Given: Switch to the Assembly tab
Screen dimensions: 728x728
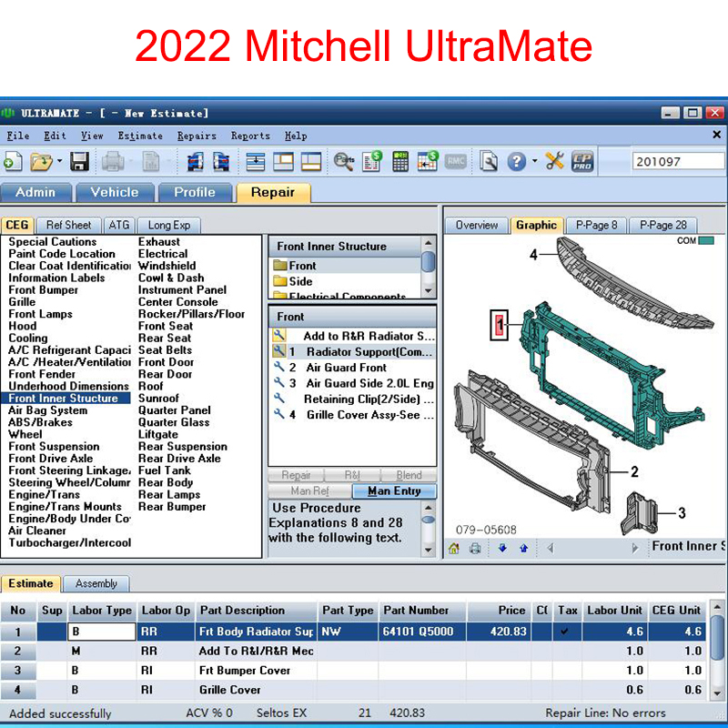Looking at the screenshot, I should point(96,583).
